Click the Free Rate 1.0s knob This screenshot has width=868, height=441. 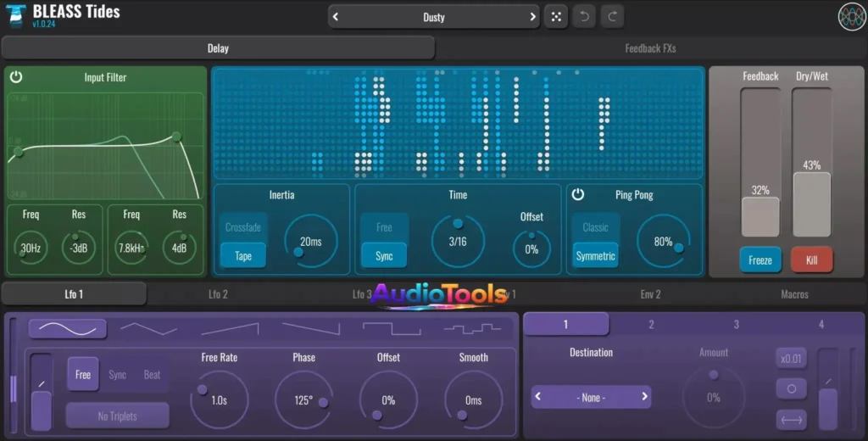click(220, 400)
